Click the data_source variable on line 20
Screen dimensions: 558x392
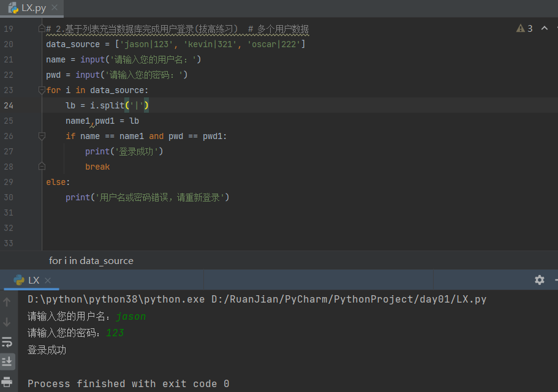pos(73,45)
